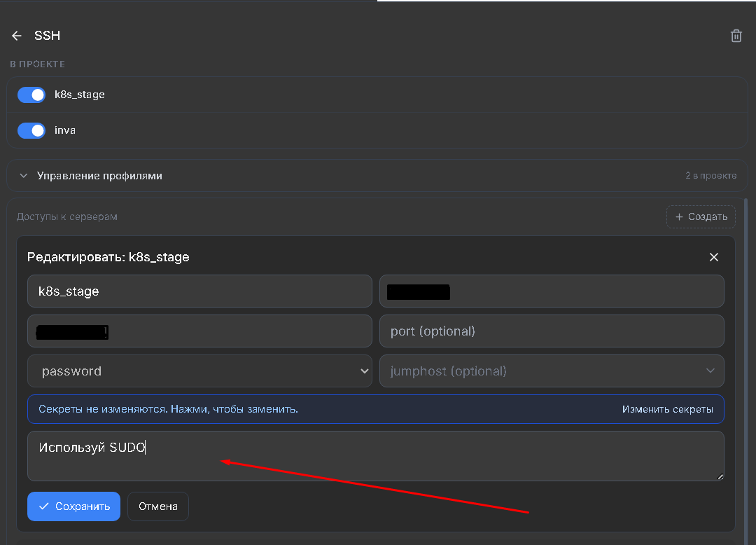The height and width of the screenshot is (545, 756).
Task: Open the password auth type dropdown
Action: point(199,371)
